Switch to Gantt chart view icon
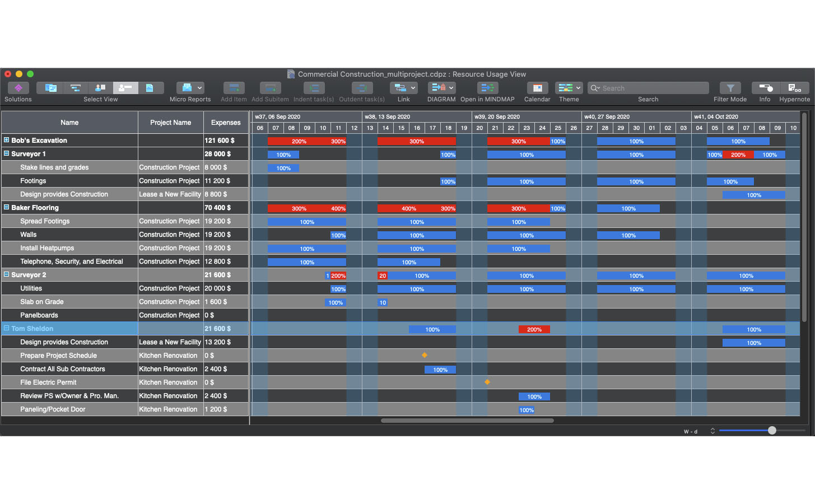Image resolution: width=815 pixels, height=504 pixels. [x=76, y=88]
